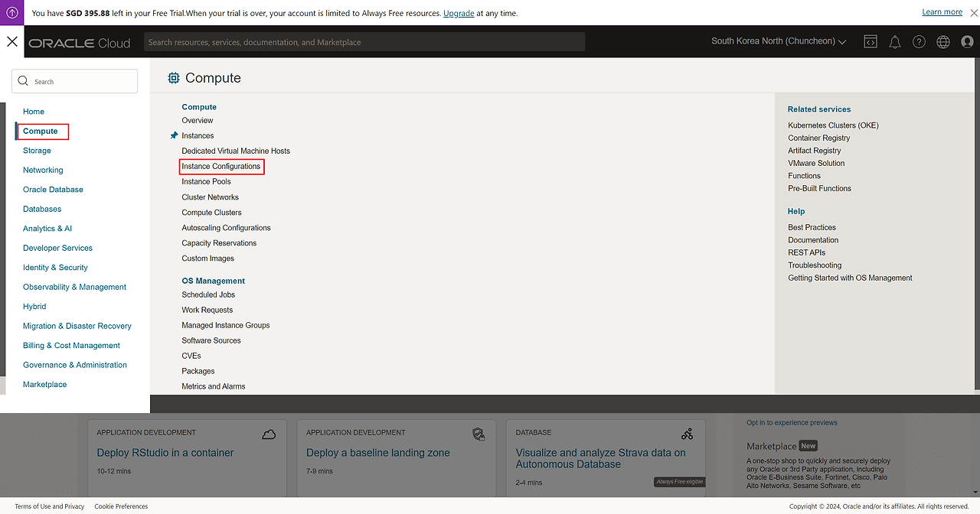Open the Cloud Shell developer tools icon

[871, 42]
